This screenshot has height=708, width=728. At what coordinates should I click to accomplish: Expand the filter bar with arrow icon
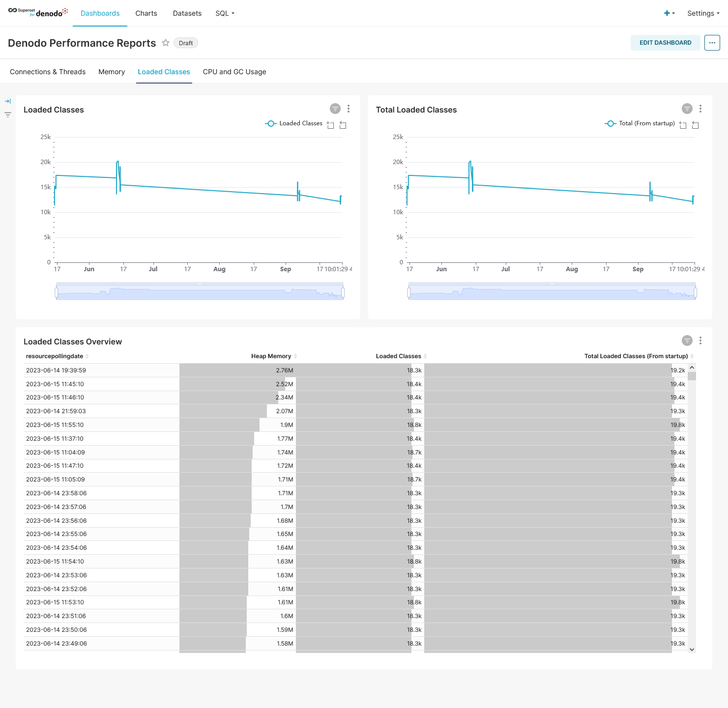point(8,101)
